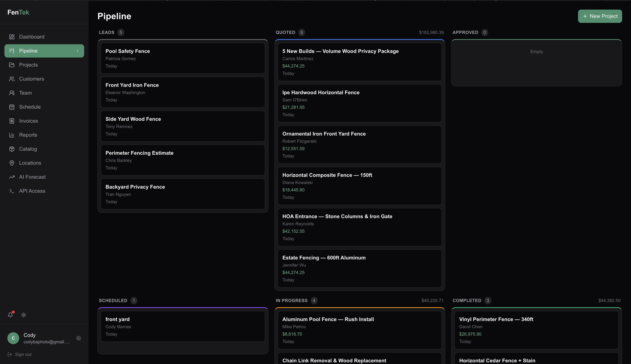631x364 pixels.
Task: Click Completed total $44,382.50
Action: click(609, 301)
